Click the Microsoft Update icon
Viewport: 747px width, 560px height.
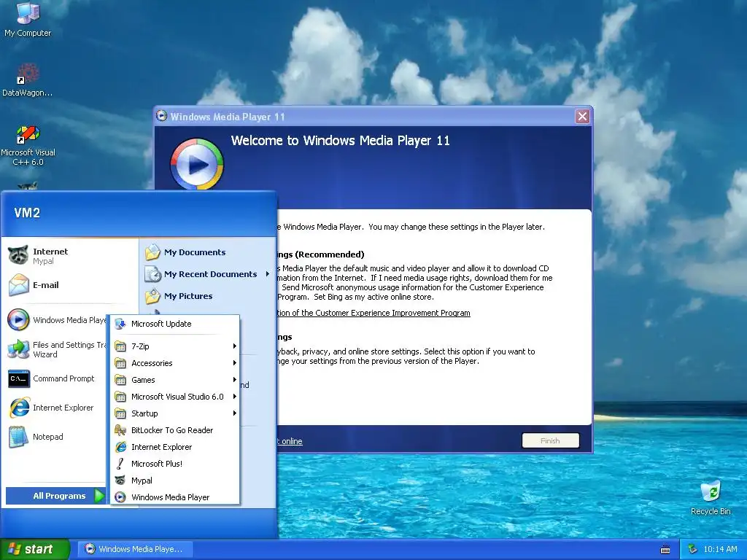[120, 323]
